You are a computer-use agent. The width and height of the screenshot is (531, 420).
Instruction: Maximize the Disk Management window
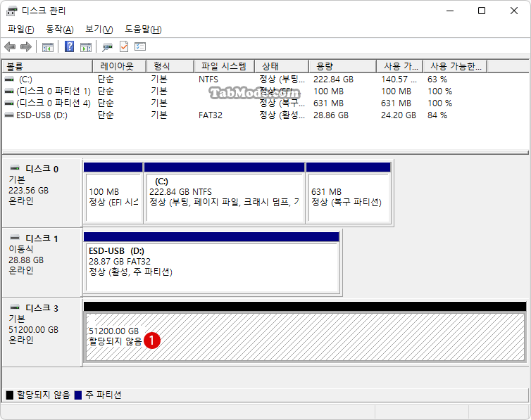coord(481,11)
